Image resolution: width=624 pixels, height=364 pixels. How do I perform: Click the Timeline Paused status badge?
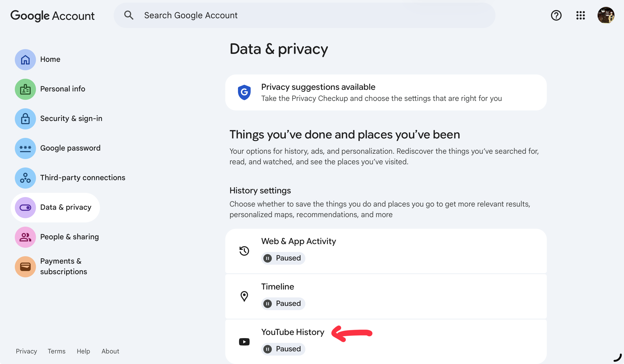pyautogui.click(x=283, y=304)
